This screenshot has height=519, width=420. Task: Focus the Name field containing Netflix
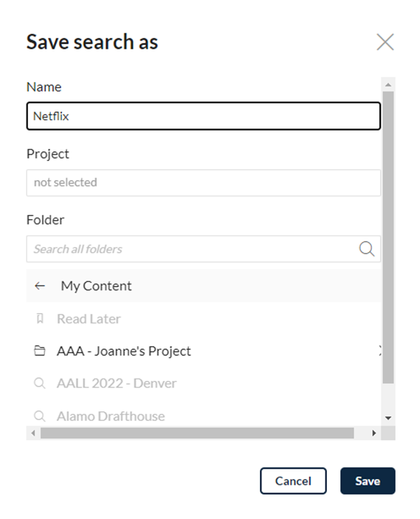(x=204, y=116)
